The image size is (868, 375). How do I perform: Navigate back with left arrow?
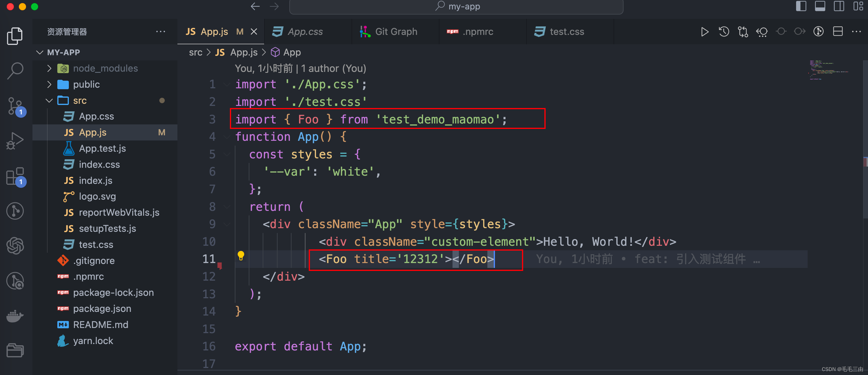point(255,6)
